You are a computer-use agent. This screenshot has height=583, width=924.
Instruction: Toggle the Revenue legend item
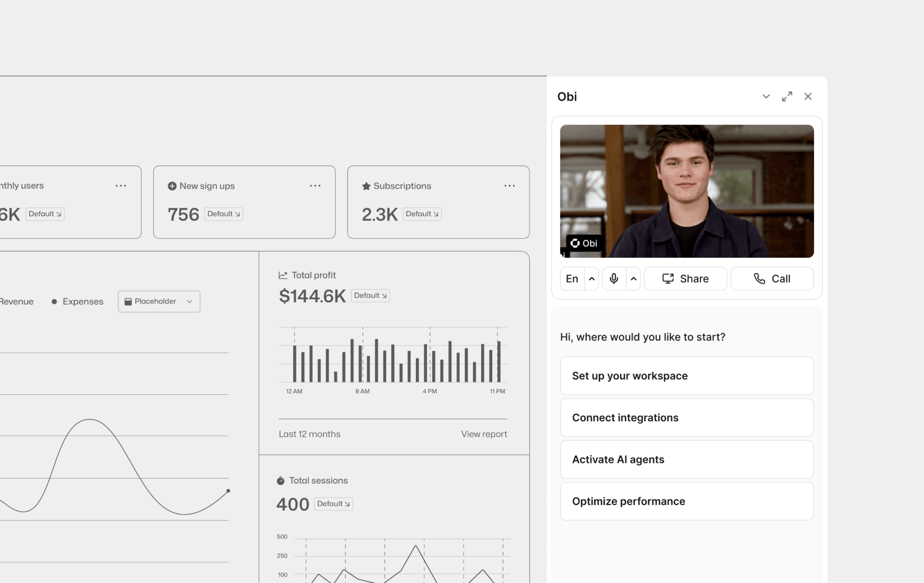[16, 302]
